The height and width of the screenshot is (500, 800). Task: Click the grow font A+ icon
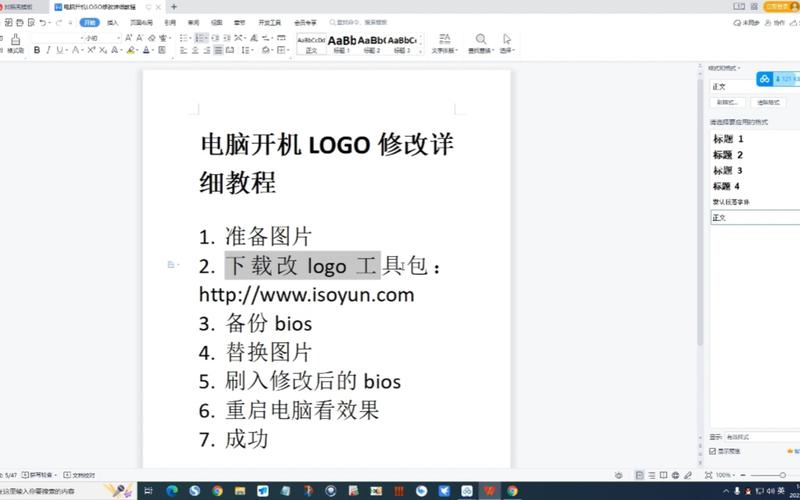click(128, 38)
